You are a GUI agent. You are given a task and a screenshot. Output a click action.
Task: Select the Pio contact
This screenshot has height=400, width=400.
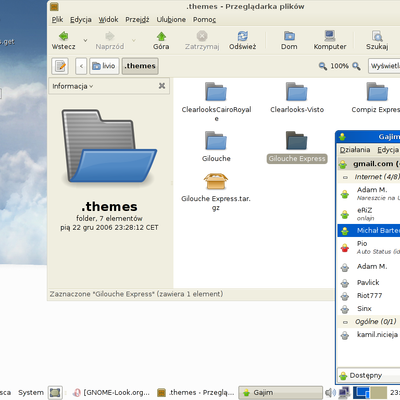369,247
